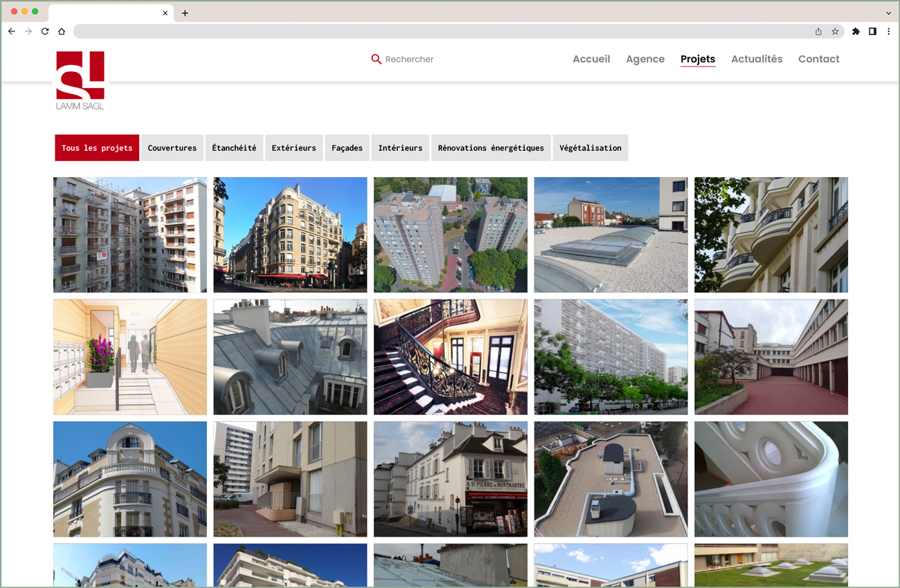
Task: Click the browser forward arrow
Action: [28, 31]
